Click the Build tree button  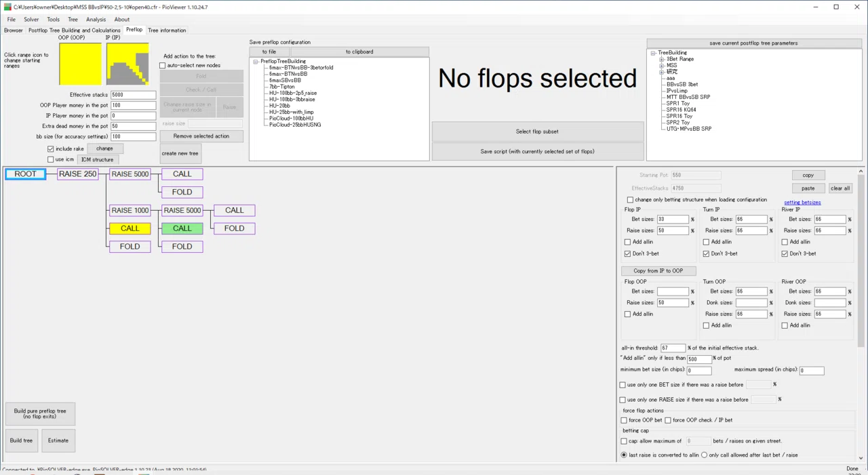[x=21, y=440]
